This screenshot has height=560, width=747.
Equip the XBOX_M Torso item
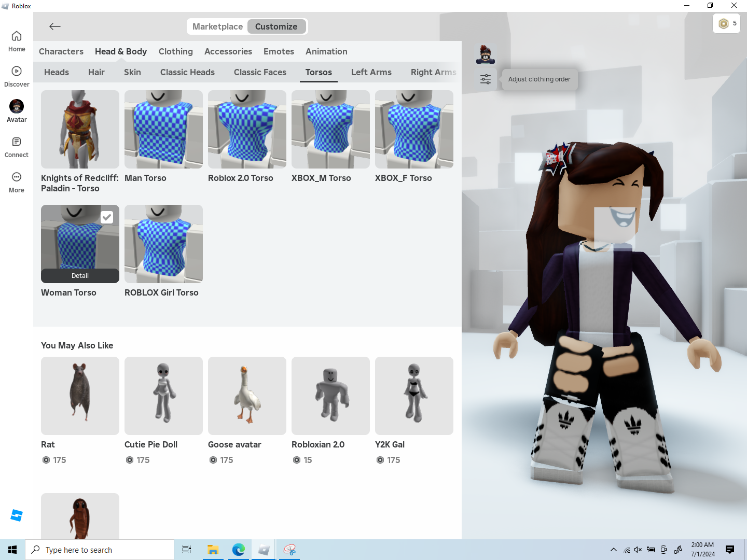click(x=330, y=129)
